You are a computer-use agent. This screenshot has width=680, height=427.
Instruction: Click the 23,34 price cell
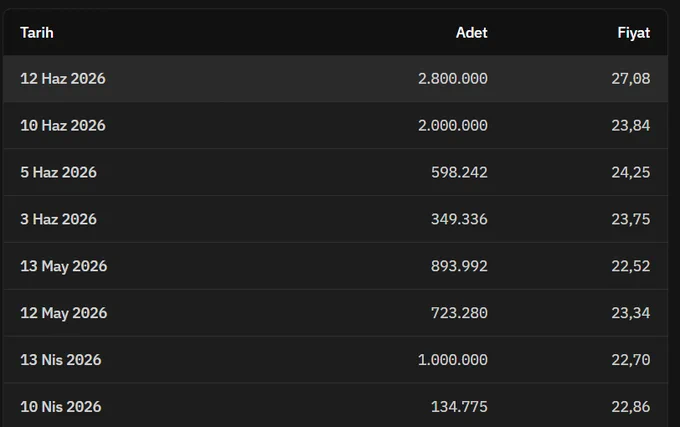631,313
